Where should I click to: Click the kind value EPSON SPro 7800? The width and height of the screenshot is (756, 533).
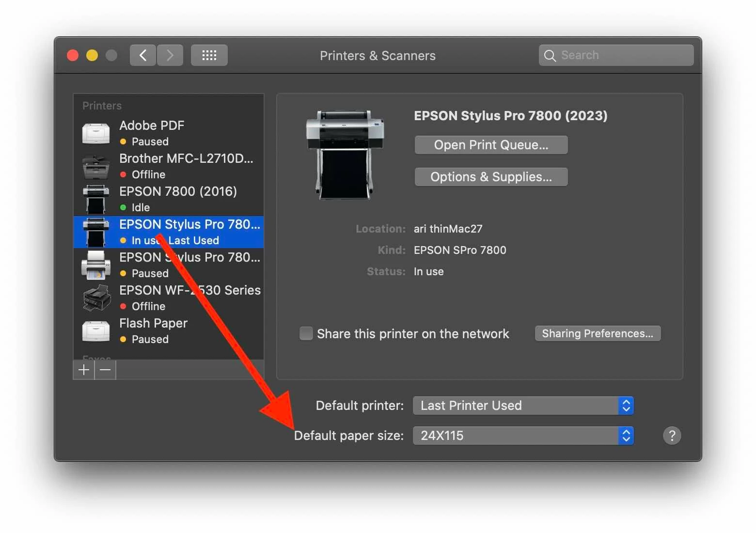click(x=460, y=250)
